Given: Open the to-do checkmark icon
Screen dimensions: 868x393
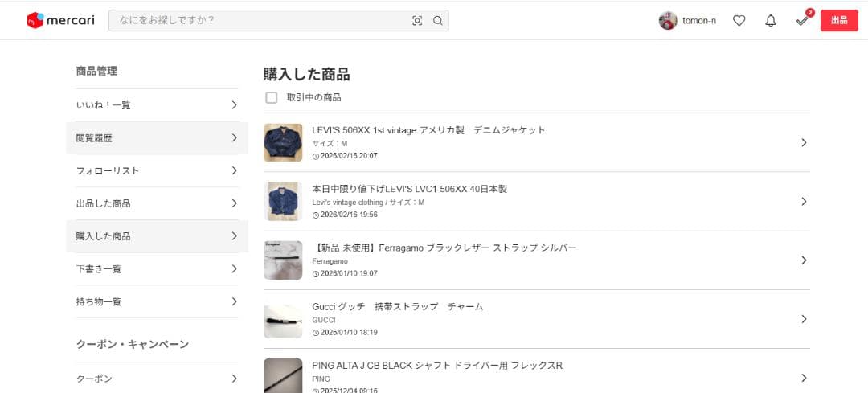Looking at the screenshot, I should point(801,21).
